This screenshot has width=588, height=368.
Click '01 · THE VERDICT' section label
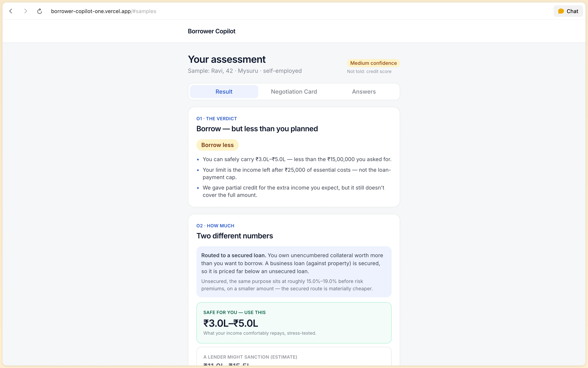[216, 119]
